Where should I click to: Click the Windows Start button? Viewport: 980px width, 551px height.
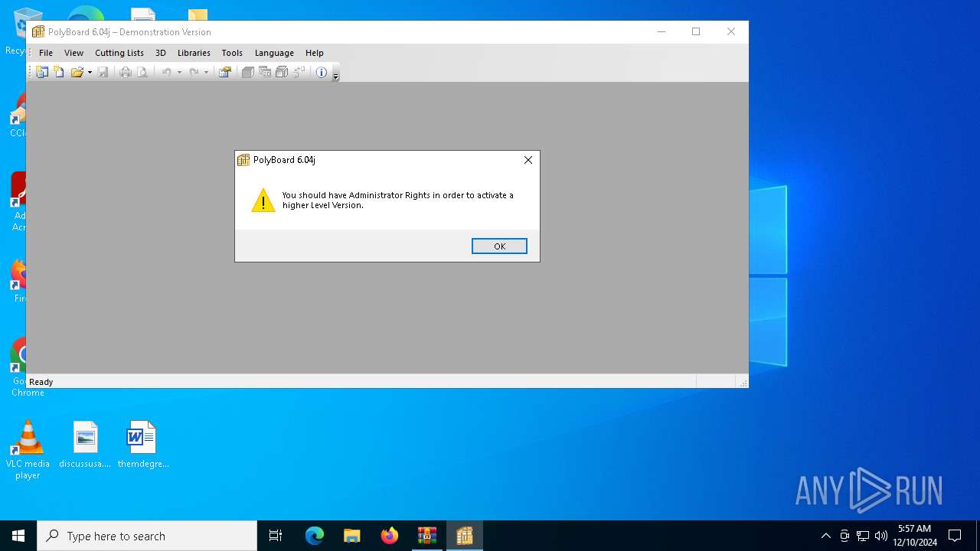tap(18, 536)
